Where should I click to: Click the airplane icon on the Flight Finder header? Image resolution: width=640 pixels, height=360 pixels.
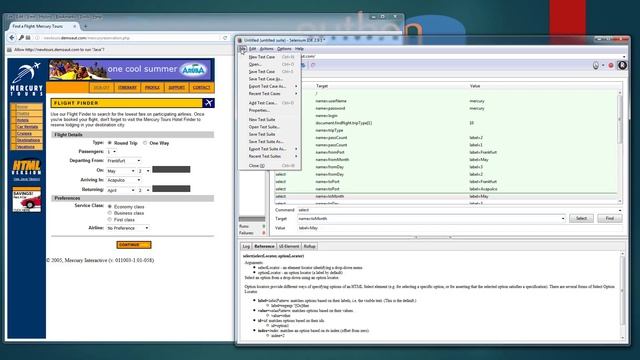(209, 103)
